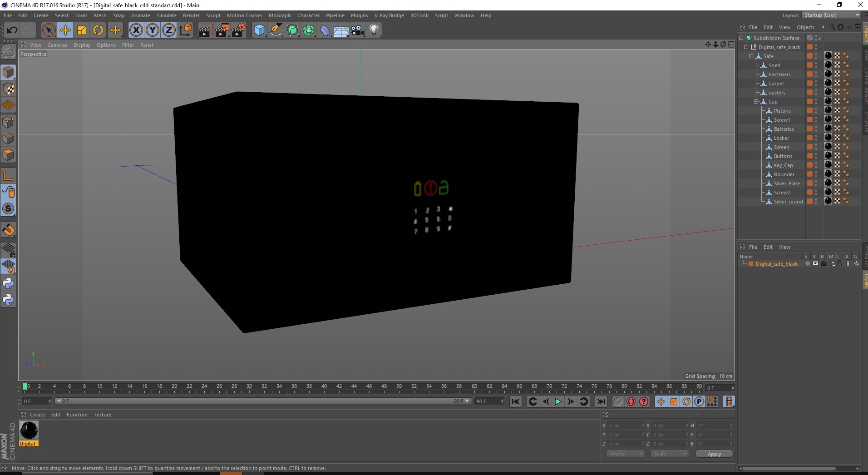
Task: Toggle Subdivision Surface enable checkmark
Action: pyautogui.click(x=820, y=38)
